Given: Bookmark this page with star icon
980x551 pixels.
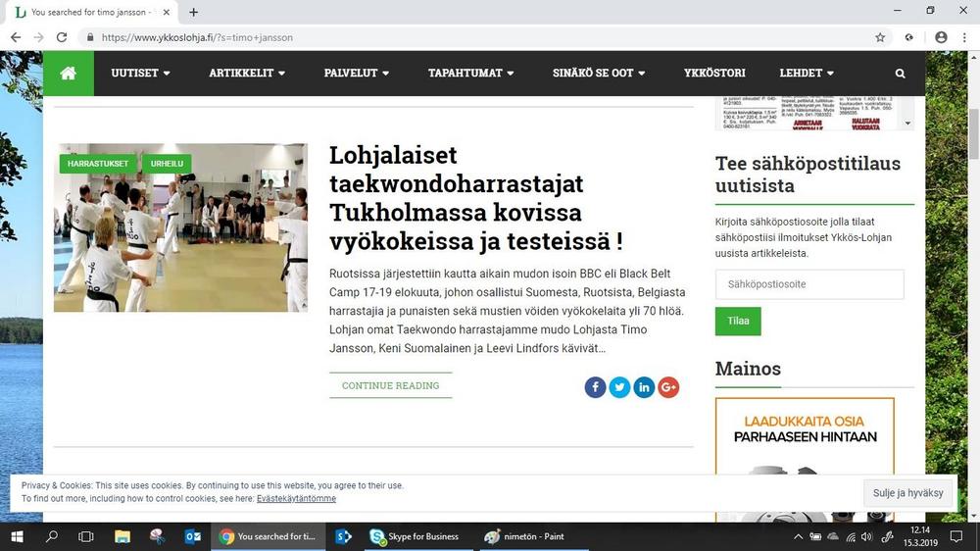Looking at the screenshot, I should pos(880,37).
